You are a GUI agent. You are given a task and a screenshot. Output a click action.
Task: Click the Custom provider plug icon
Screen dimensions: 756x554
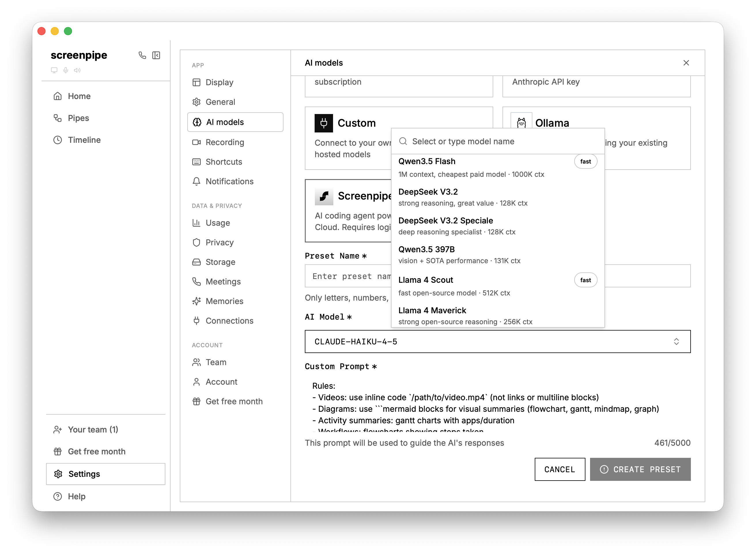point(324,123)
